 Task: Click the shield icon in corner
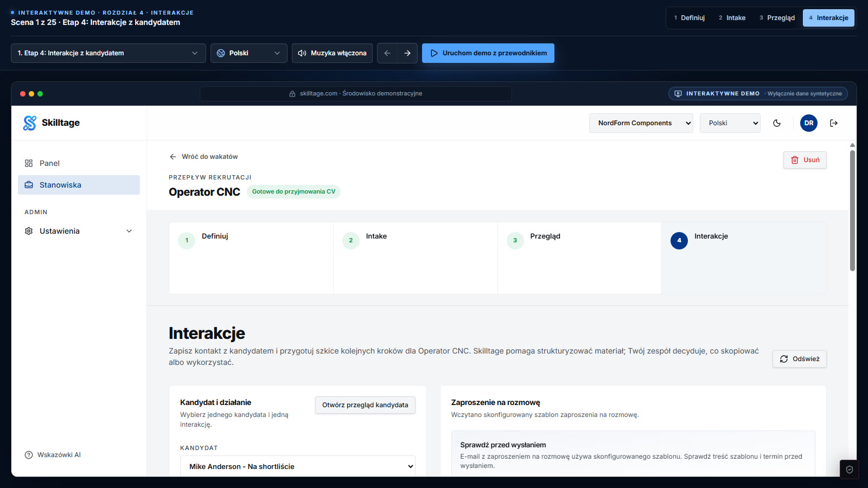(x=850, y=470)
